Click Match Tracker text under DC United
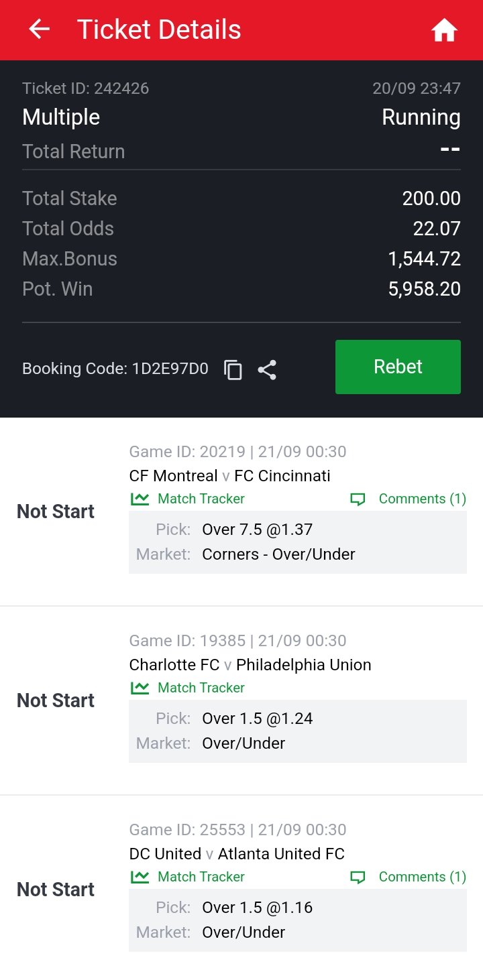The image size is (483, 980). tap(201, 877)
